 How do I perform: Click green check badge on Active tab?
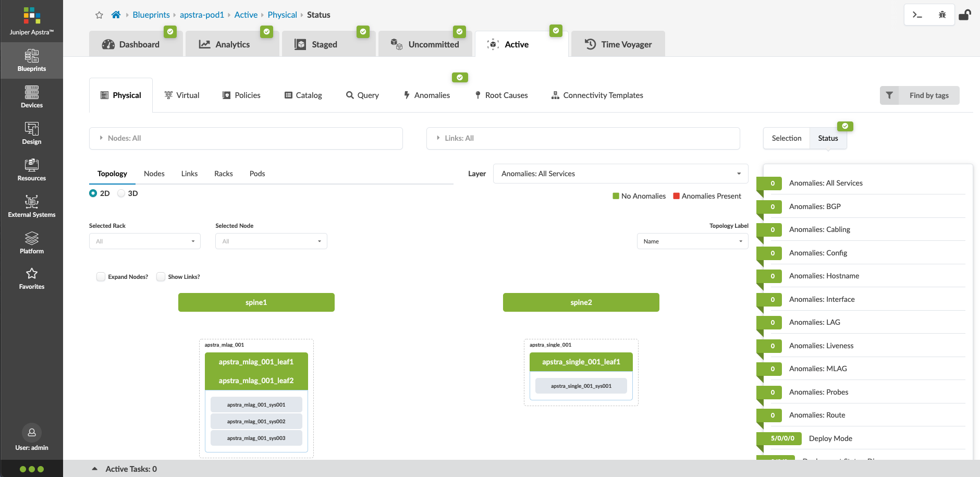[x=556, y=31]
